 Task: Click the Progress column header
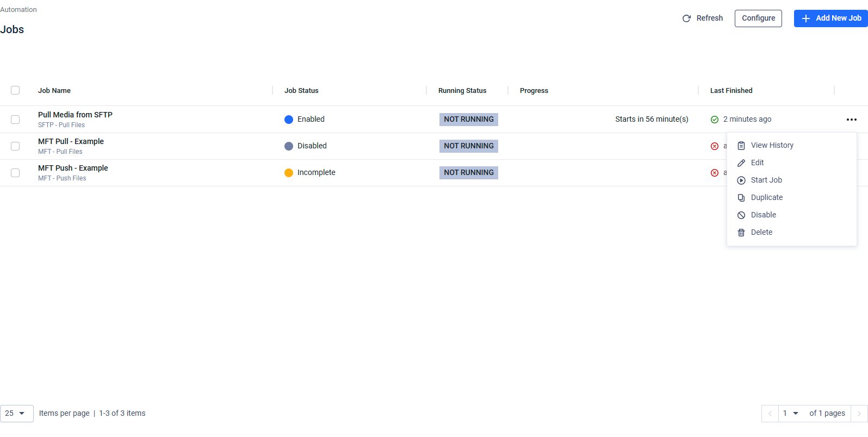(x=534, y=91)
